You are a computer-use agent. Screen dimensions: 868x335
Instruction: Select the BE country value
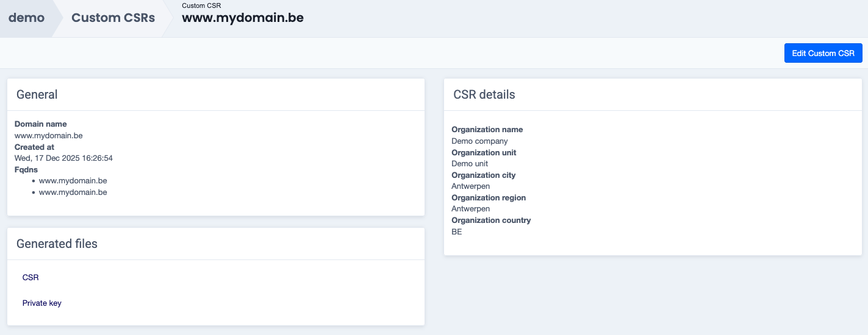point(457,232)
